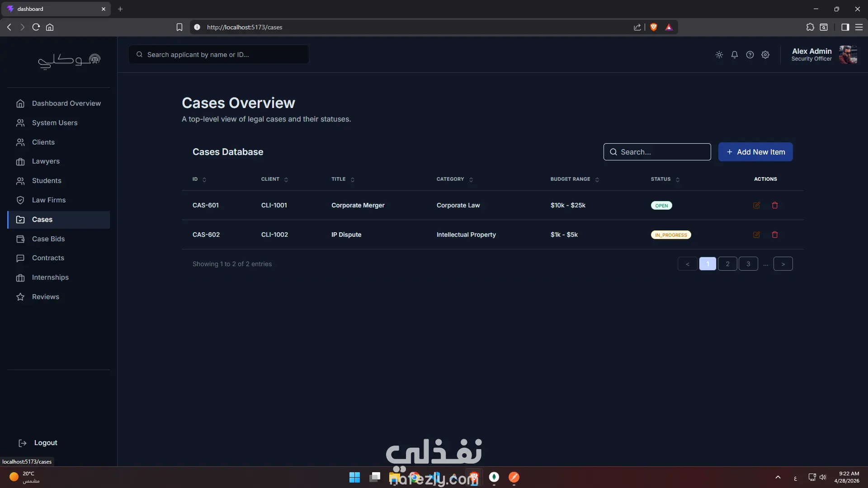Close the dashboard browser tab
Screen dimensions: 868x488
pyautogui.click(x=104, y=9)
